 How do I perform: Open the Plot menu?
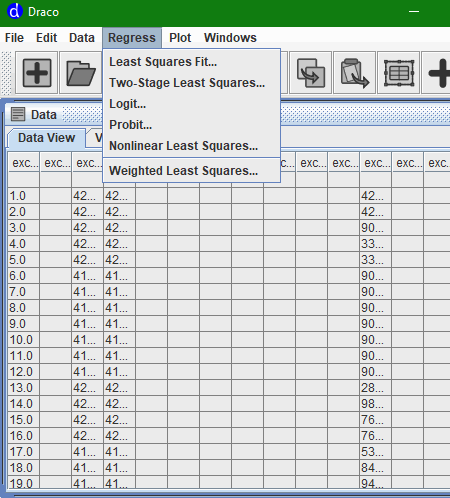(180, 38)
